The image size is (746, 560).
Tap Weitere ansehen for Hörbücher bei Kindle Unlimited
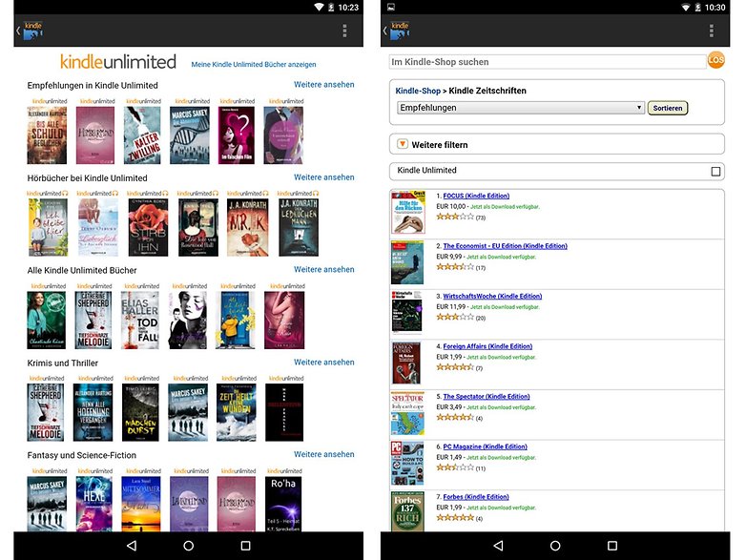click(x=324, y=177)
